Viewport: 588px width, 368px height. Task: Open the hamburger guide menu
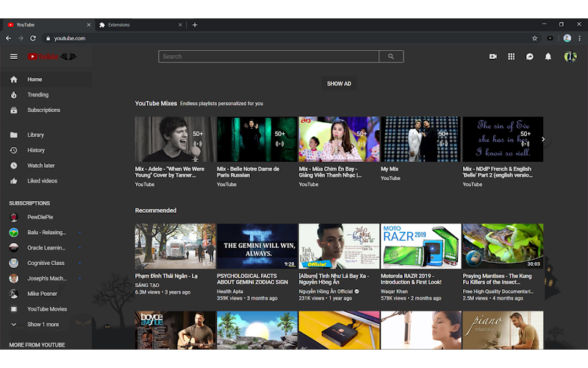14,57
